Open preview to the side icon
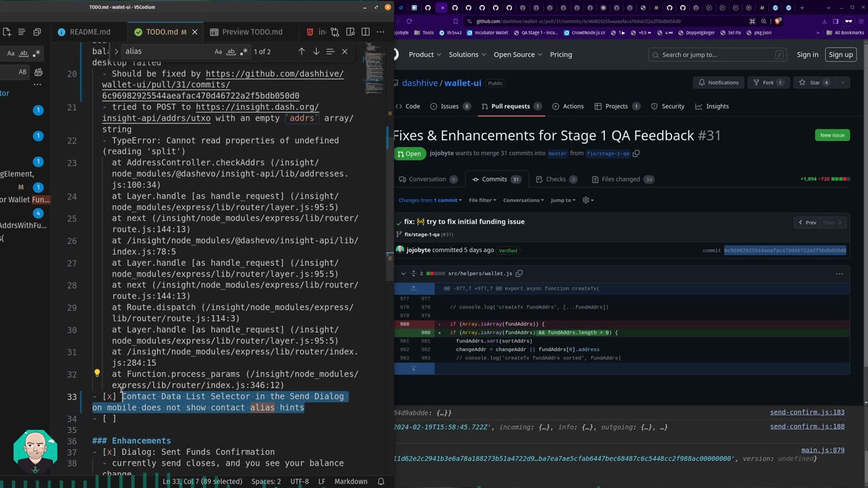This screenshot has height=488, width=868. point(351,32)
